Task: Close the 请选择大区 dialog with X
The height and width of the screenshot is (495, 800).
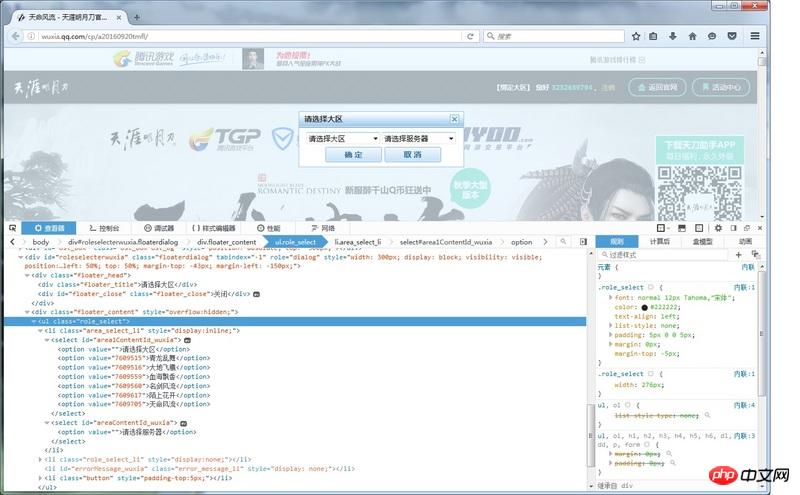Action: pos(454,119)
